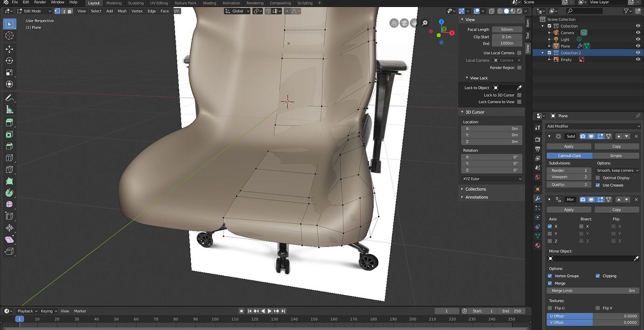The width and height of the screenshot is (644, 330).
Task: Collapse the Subdivision modifier panel
Action: coord(549,136)
